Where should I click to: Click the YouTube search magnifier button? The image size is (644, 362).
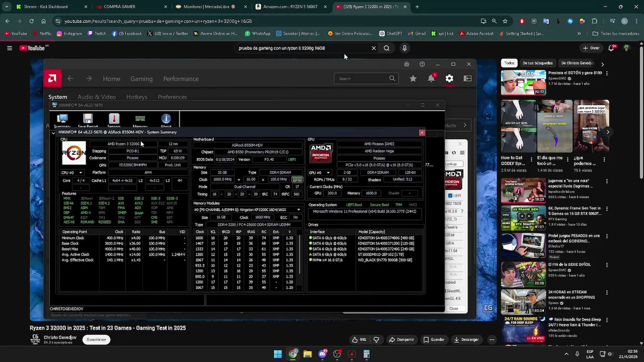point(386,48)
